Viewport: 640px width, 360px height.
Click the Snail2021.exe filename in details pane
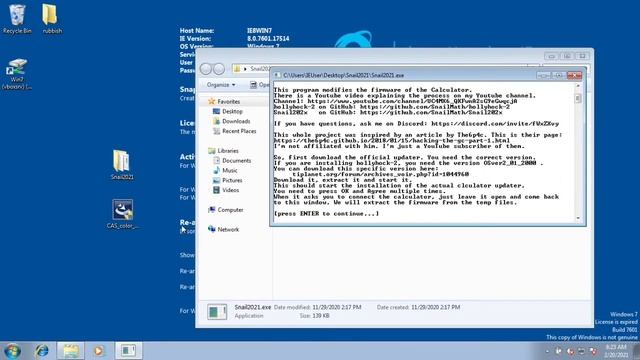click(253, 307)
